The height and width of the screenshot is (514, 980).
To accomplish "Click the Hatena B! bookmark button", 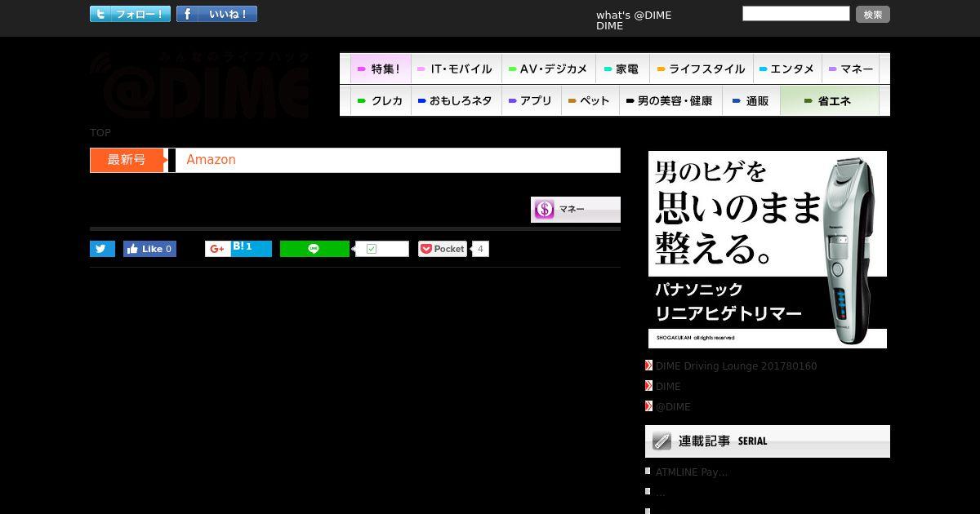I will point(251,248).
